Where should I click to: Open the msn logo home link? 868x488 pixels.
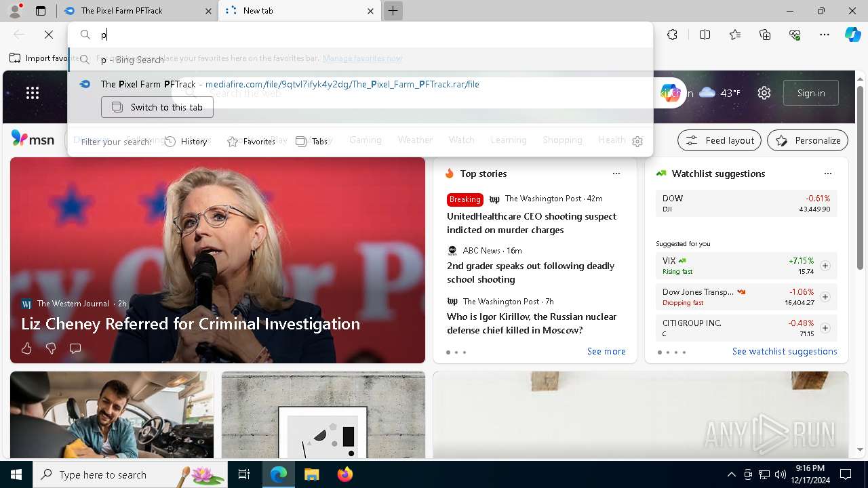pos(33,139)
